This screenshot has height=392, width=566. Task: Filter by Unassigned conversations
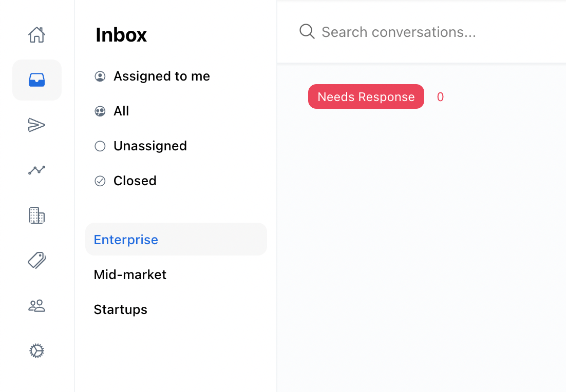[x=150, y=146]
